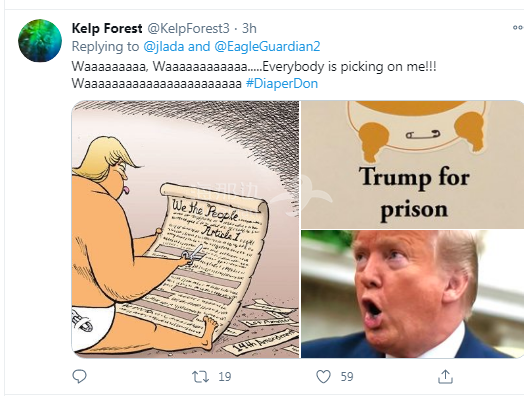
Task: View the shouting man photo
Action: click(x=412, y=294)
